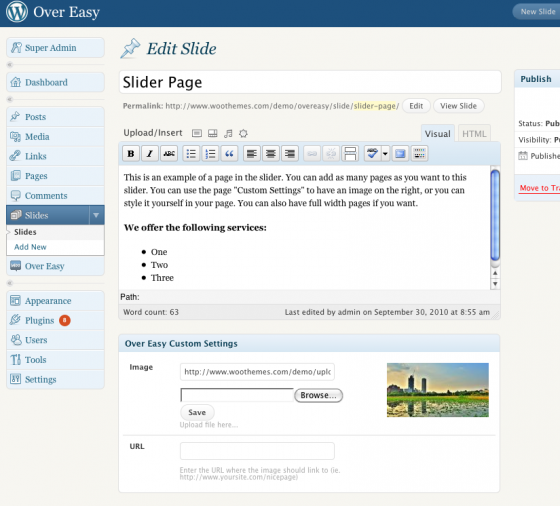Toggle bold formatting in editor toolbar

[131, 154]
